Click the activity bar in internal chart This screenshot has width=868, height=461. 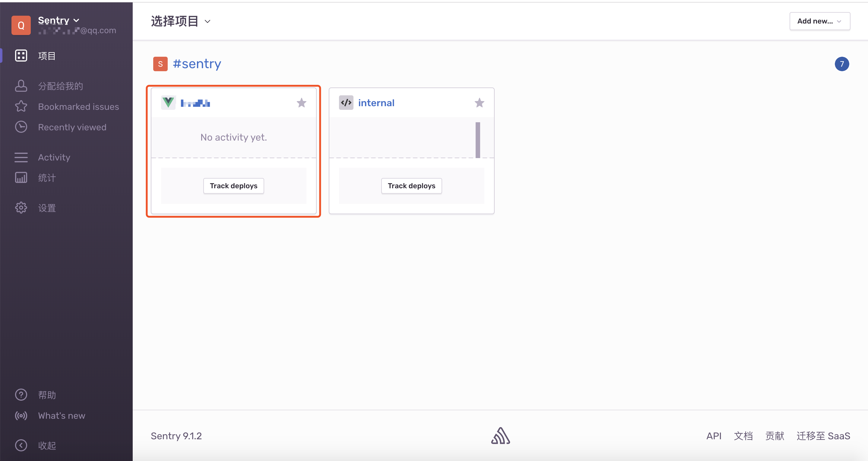477,140
